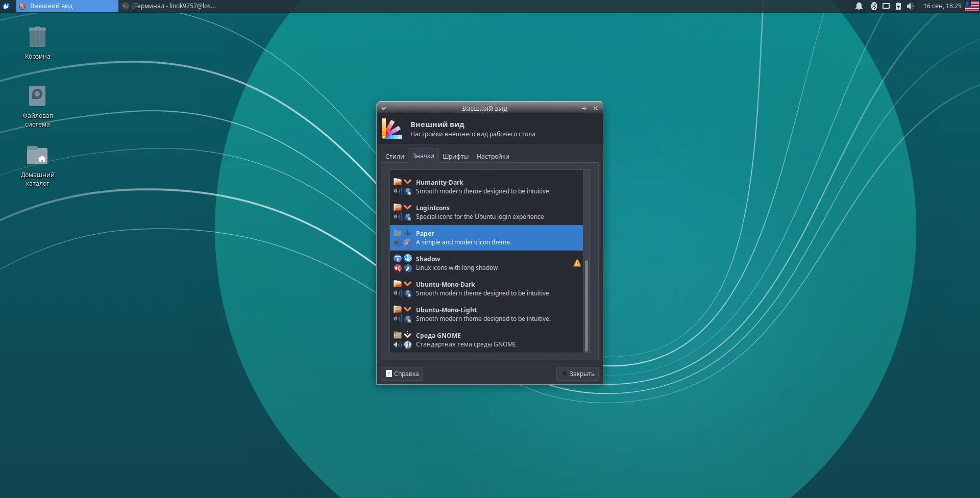Switch keyboard layout via US flag
980x498 pixels.
(972, 6)
